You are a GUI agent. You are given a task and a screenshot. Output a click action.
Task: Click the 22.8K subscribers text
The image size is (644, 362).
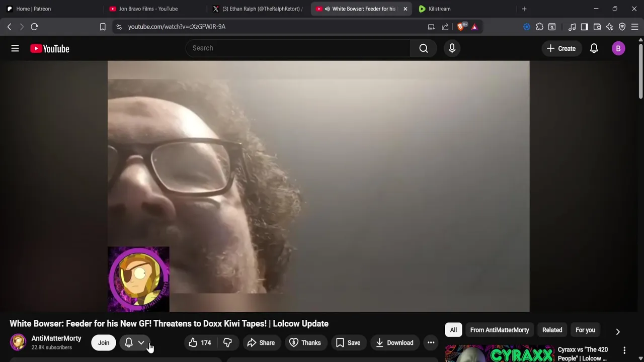[x=51, y=347]
